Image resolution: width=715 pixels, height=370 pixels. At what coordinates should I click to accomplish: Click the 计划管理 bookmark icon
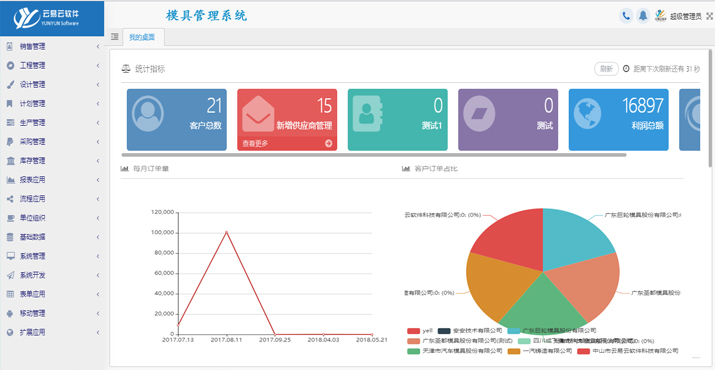pyautogui.click(x=10, y=104)
